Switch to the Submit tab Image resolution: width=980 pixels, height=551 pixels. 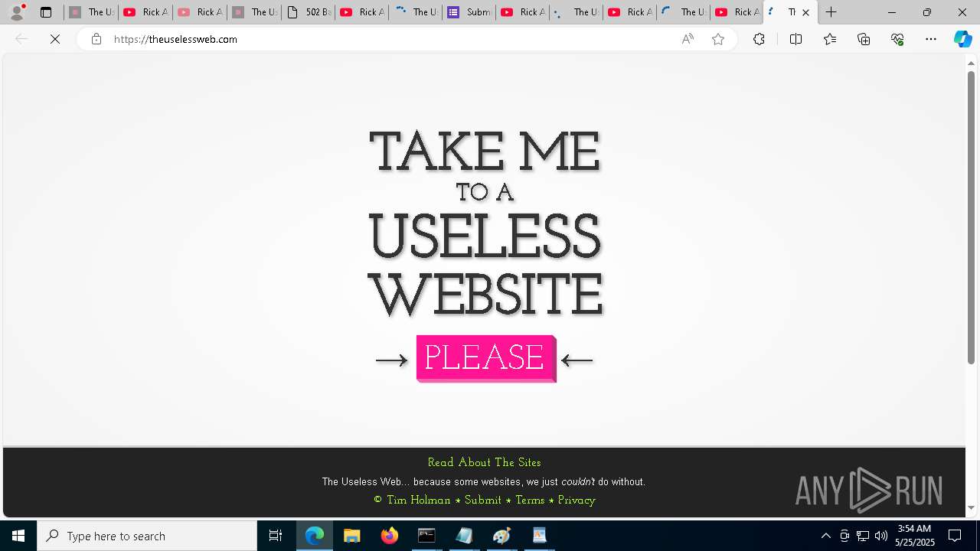point(469,12)
